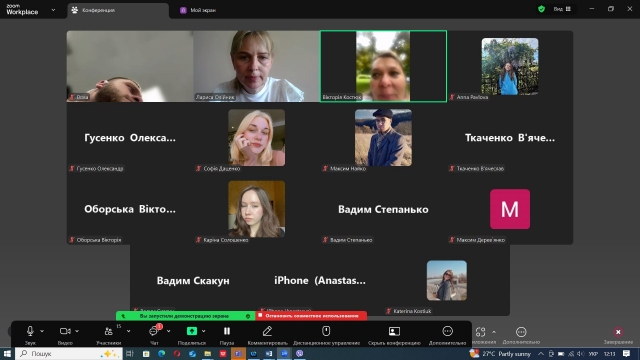Select the iPhone (Anastas... name tile
Viewport: 640px width, 360px height.
point(320,280)
